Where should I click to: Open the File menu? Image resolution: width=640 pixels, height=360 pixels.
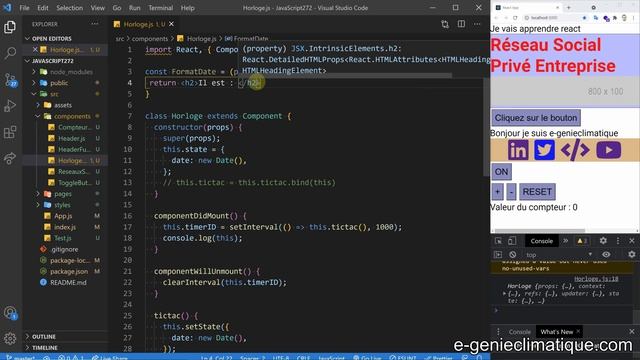point(24,8)
